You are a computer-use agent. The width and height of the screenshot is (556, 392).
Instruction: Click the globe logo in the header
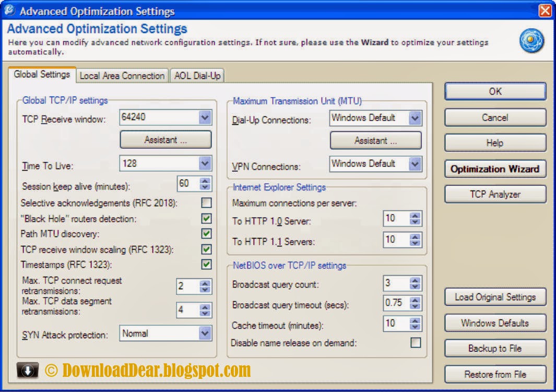532,39
